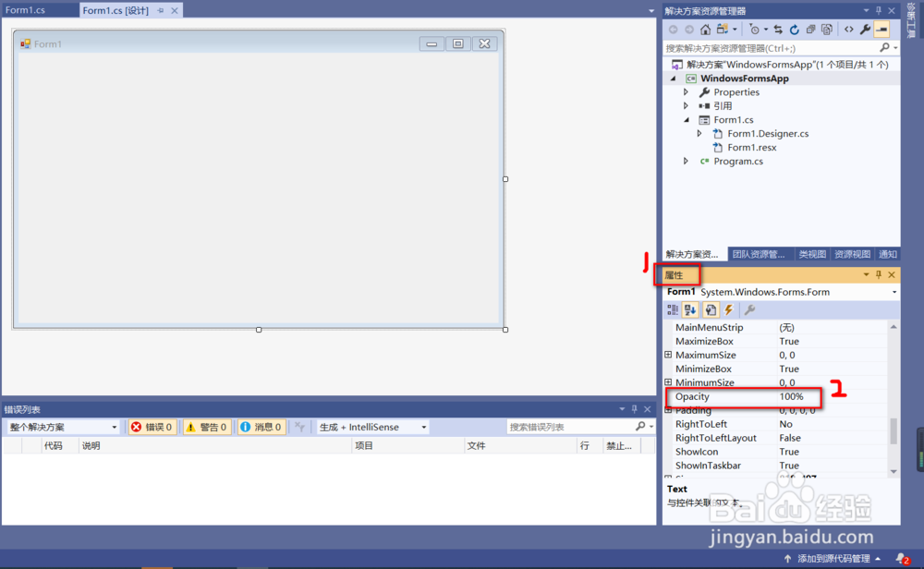Switch to the 通知 tab

click(887, 254)
